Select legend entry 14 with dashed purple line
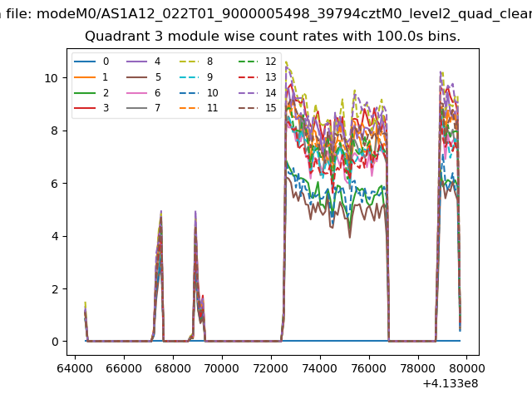 (258, 93)
